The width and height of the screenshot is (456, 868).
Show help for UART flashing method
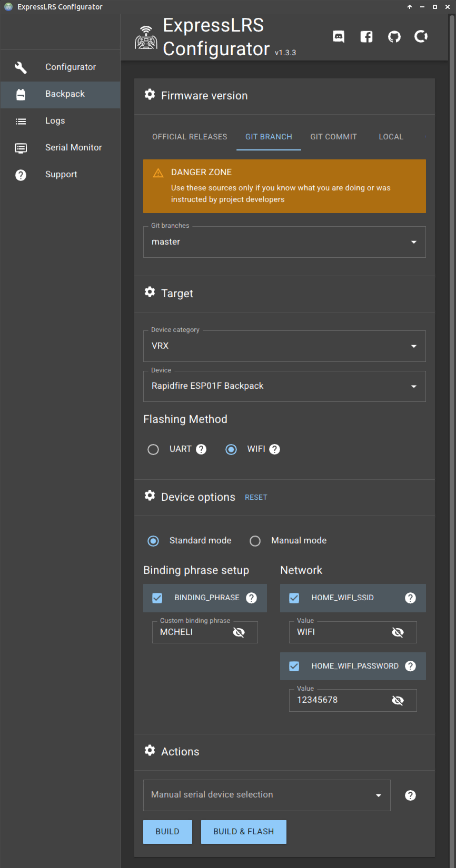coord(201,449)
